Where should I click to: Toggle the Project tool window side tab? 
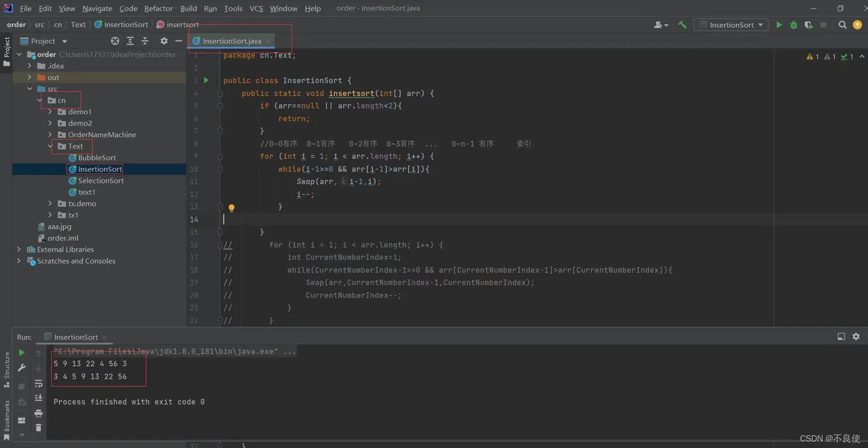[x=6, y=52]
